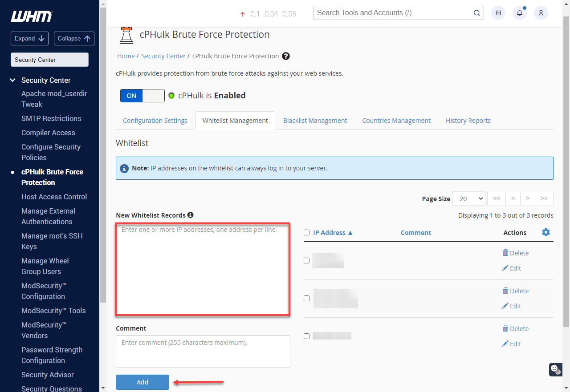Viewport: 570px width, 392px height.
Task: Click the table settings gear icon
Action: coord(546,232)
